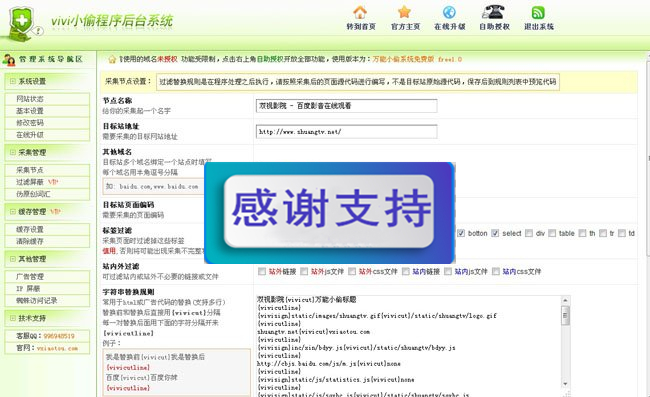Check the th tag filter checkbox
Viewport: 650px width, 397px height.
point(582,233)
